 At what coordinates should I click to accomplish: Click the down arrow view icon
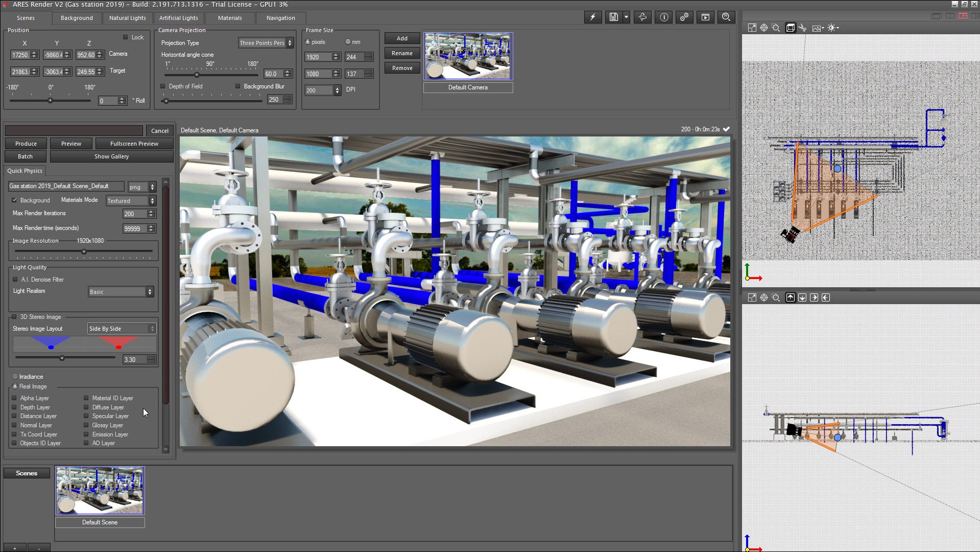802,297
